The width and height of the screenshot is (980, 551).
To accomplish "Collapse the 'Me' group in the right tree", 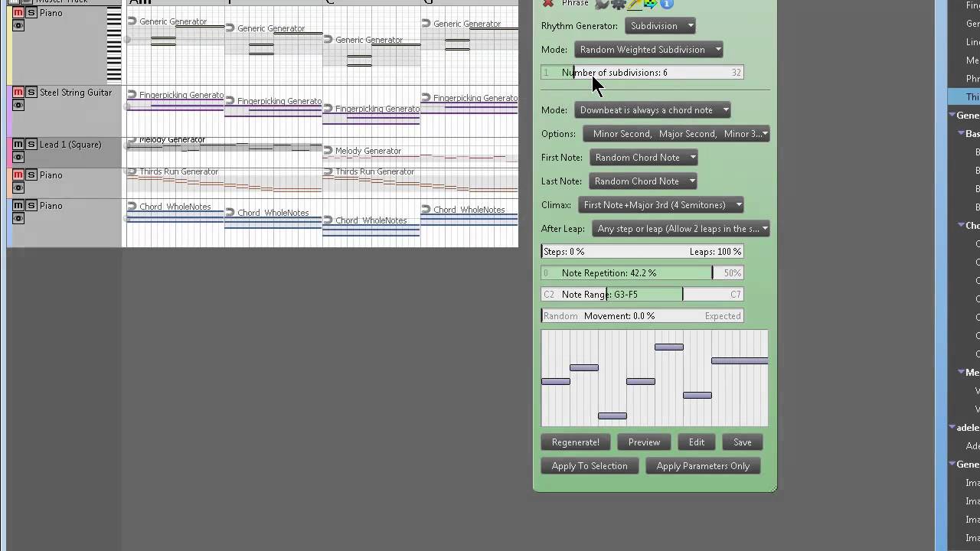I will pyautogui.click(x=961, y=373).
